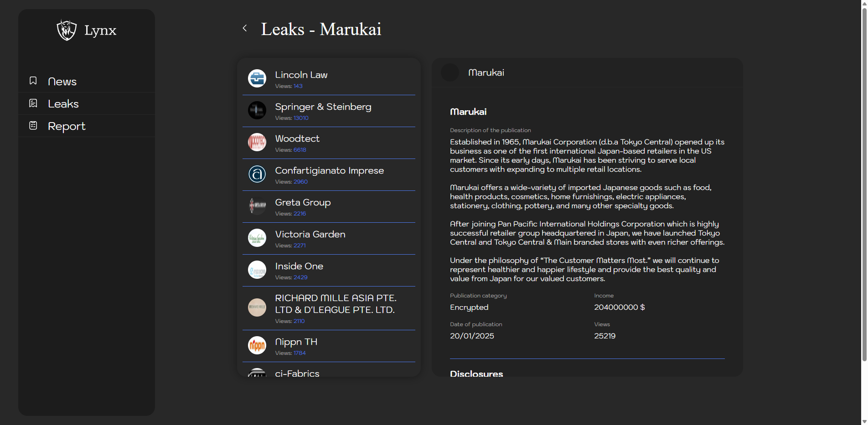Image resolution: width=868 pixels, height=425 pixels.
Task: Click the Lincoln Law briefcase avatar
Action: (257, 78)
